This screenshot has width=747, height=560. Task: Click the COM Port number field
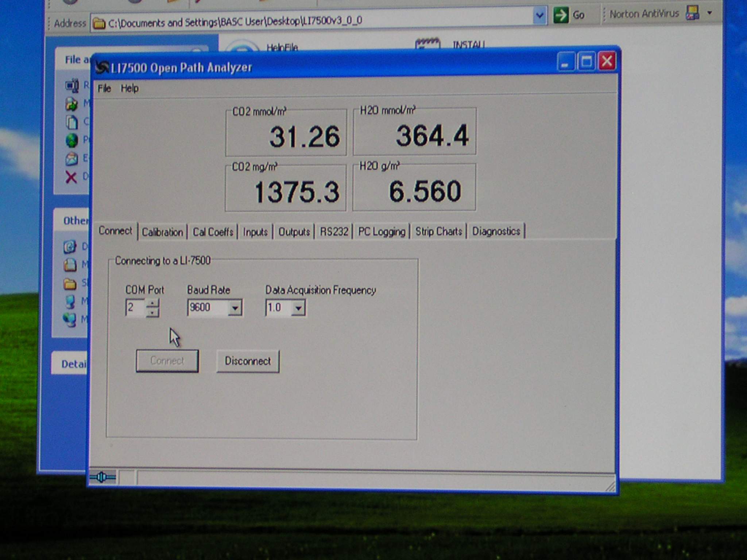(135, 308)
